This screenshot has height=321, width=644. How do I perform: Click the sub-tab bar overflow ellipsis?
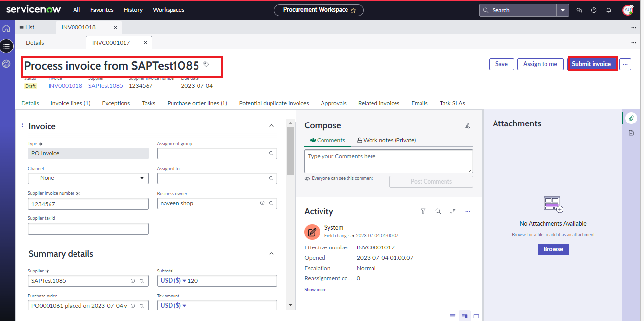pyautogui.click(x=634, y=43)
